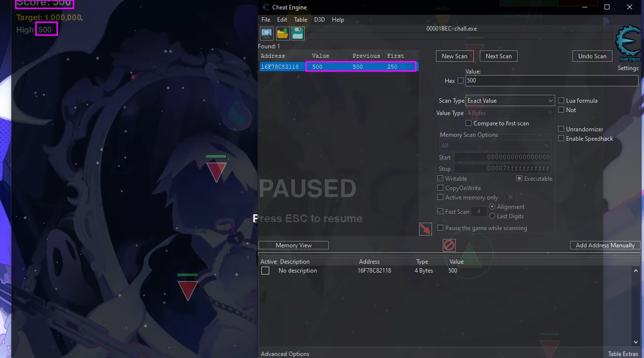Click Add Address Manually

(x=605, y=245)
